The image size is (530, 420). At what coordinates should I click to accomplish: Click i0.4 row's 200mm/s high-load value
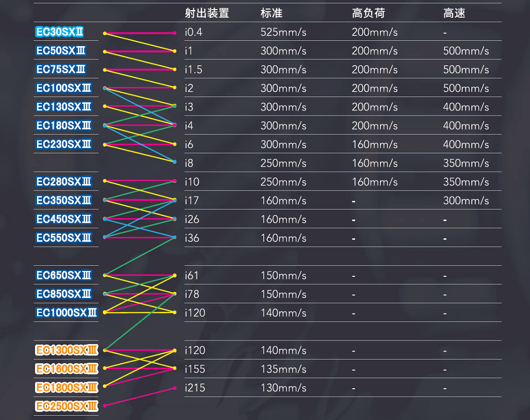(x=375, y=32)
